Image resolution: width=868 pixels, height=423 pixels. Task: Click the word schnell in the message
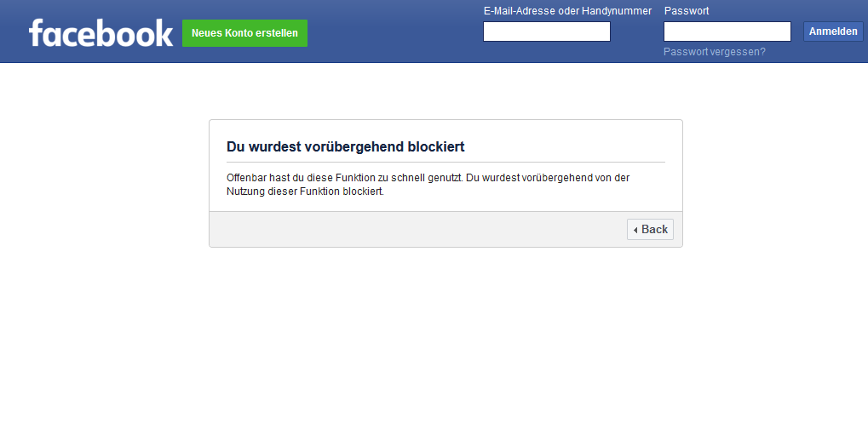pos(407,178)
